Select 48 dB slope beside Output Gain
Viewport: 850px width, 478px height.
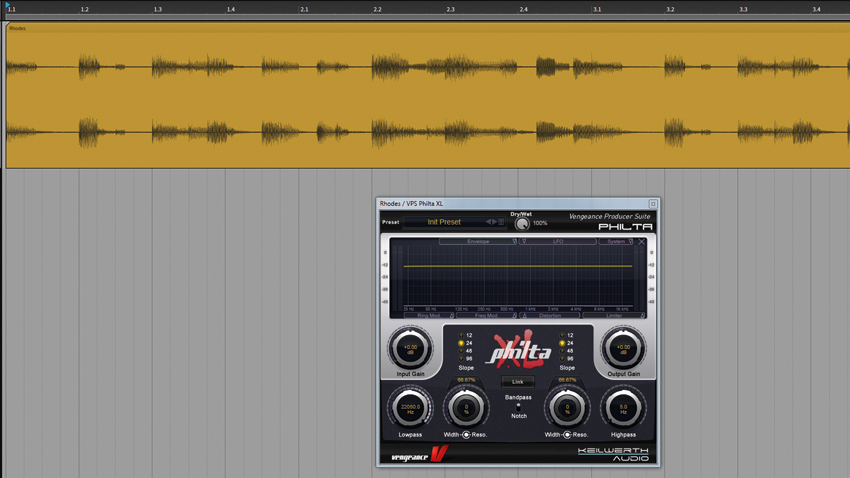click(x=562, y=351)
